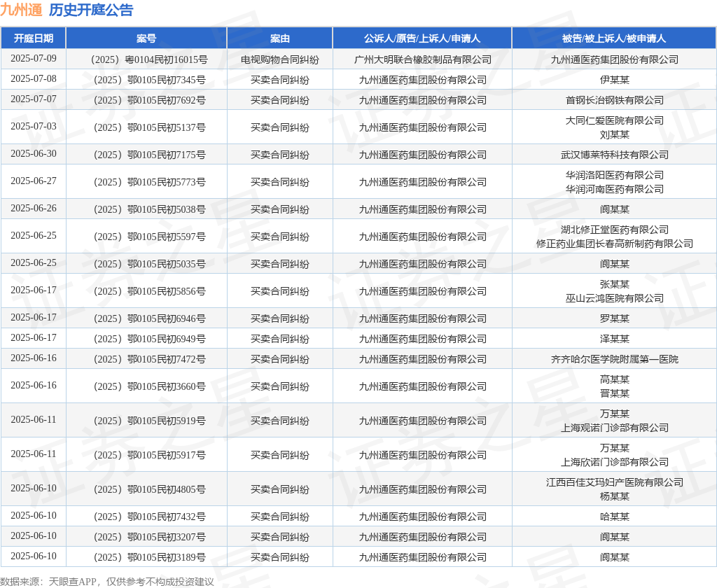Click case number 鄂0105民初5773号
Viewport: 717px width, 588px height.
[167, 182]
